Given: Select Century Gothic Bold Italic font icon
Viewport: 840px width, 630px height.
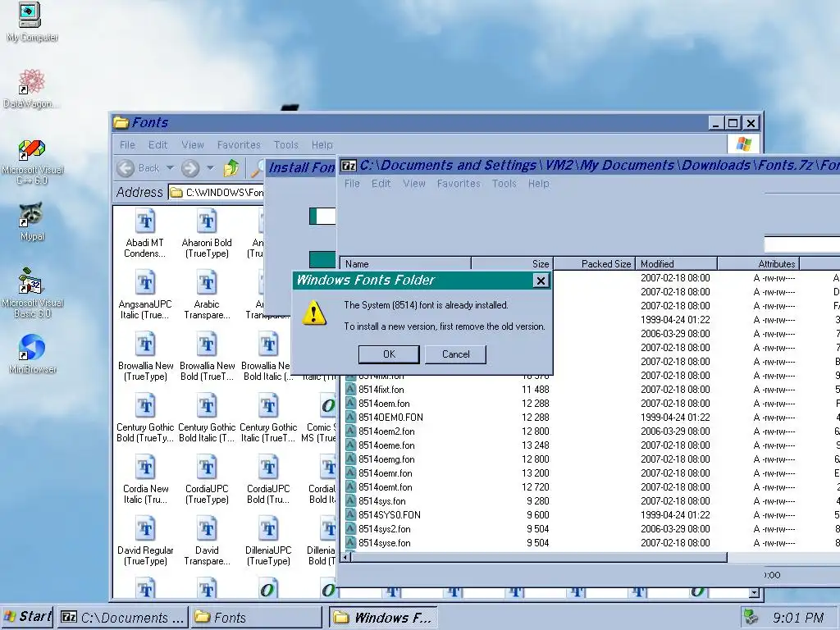Looking at the screenshot, I should [207, 418].
